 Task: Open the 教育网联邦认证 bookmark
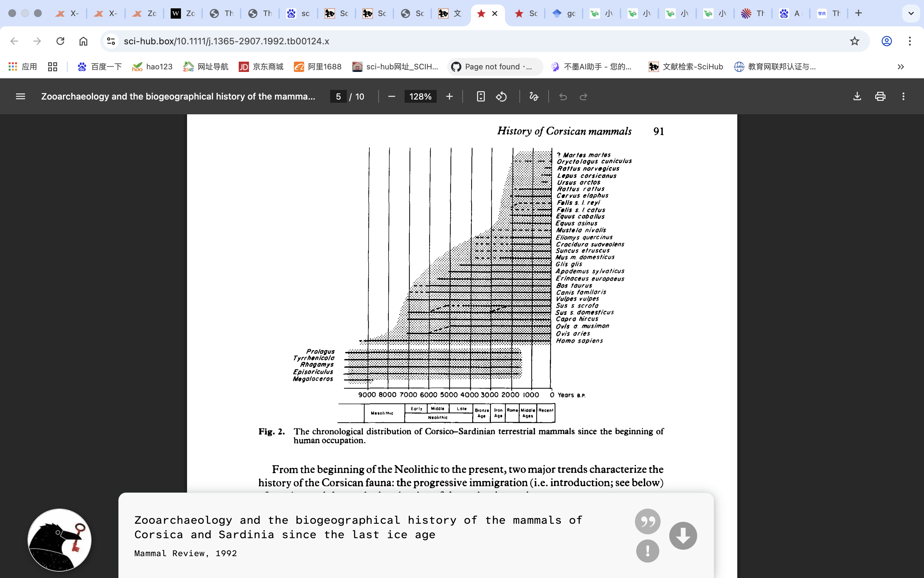pos(775,67)
